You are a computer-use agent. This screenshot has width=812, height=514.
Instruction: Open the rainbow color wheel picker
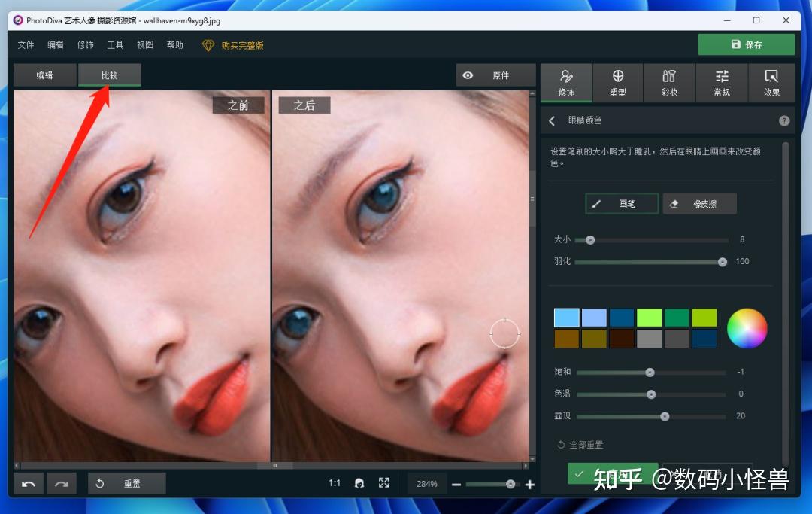747,329
